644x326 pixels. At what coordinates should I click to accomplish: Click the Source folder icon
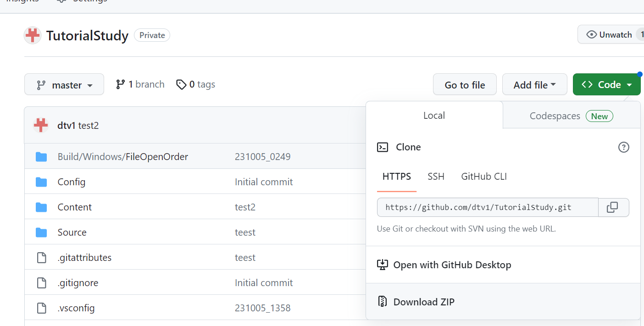[x=41, y=232]
